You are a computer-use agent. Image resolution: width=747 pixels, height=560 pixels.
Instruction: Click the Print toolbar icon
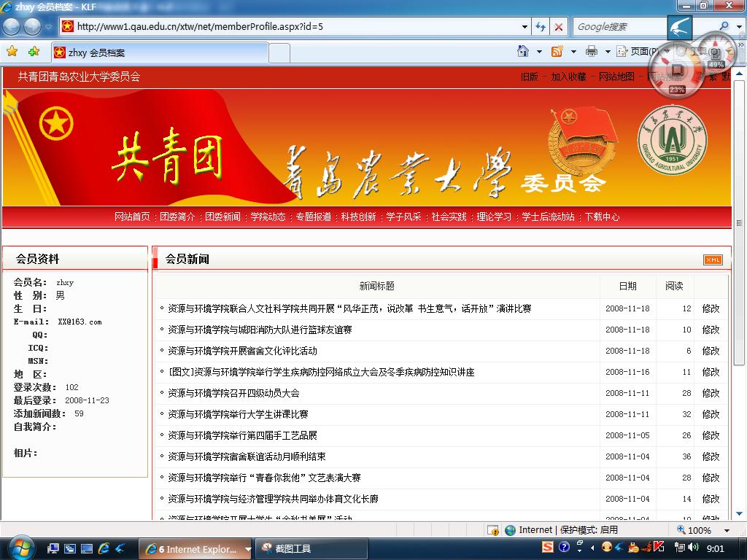tap(592, 51)
